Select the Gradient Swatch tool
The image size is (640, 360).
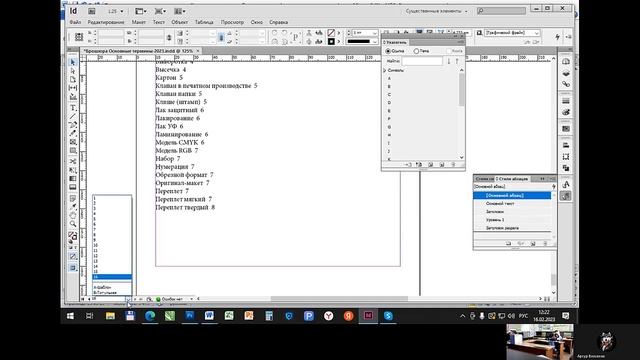click(x=73, y=178)
